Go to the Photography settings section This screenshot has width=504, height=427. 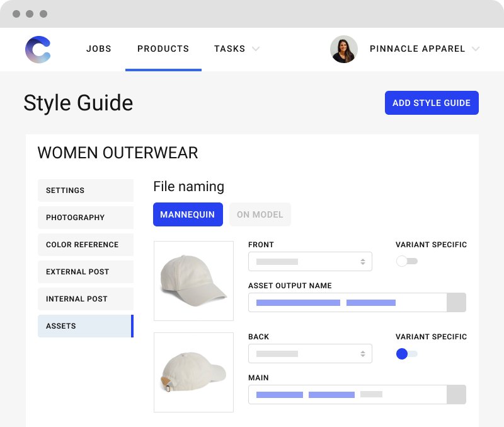[x=86, y=218]
